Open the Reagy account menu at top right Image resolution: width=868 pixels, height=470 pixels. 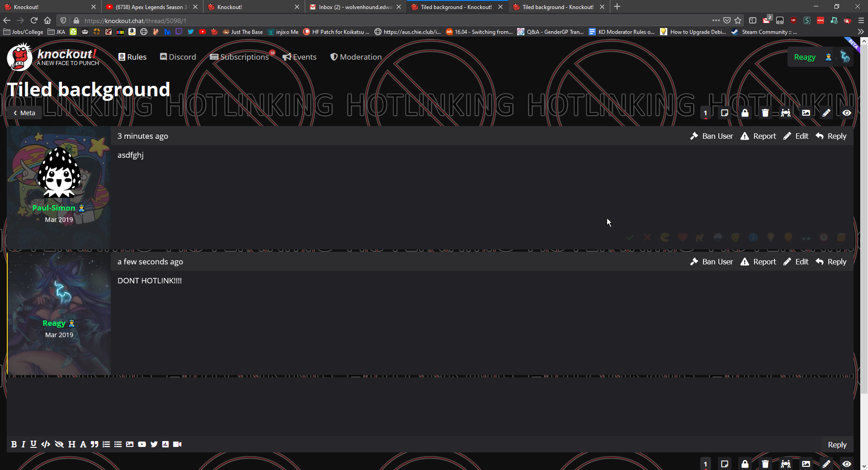tap(820, 57)
